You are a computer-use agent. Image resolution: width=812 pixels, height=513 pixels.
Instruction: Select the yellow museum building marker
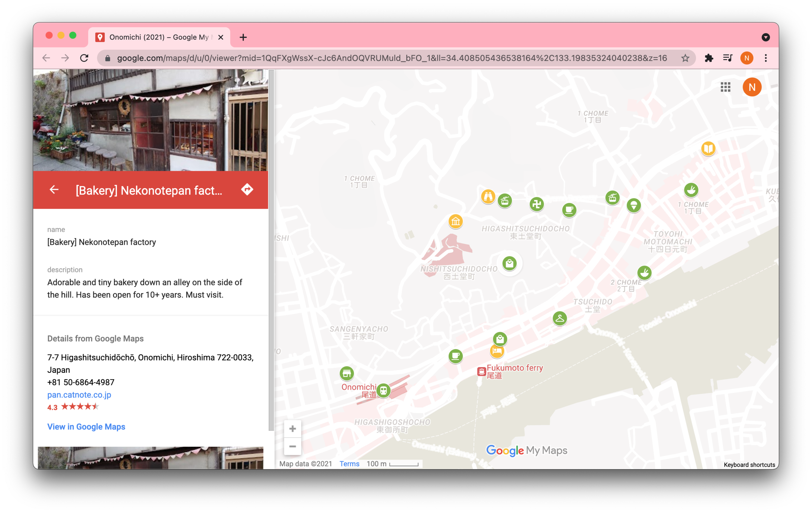coord(456,221)
